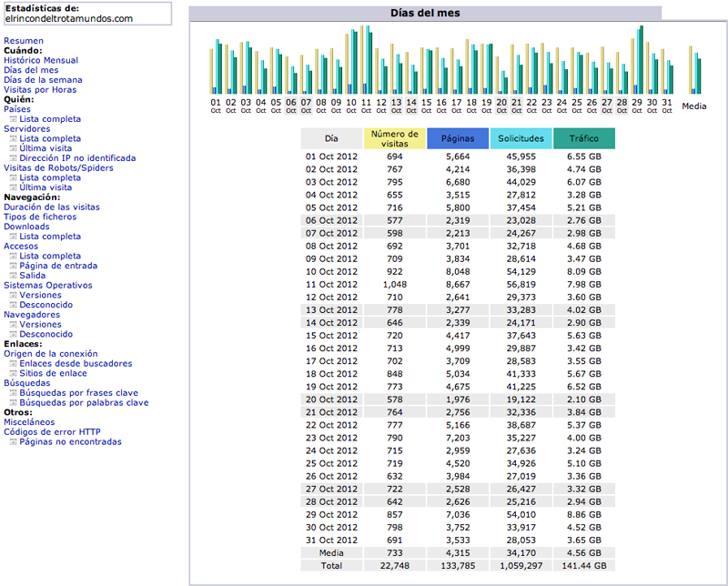Image resolution: width=728 pixels, height=586 pixels.
Task: Open Versiones link under Navegadores
Action: [40, 325]
